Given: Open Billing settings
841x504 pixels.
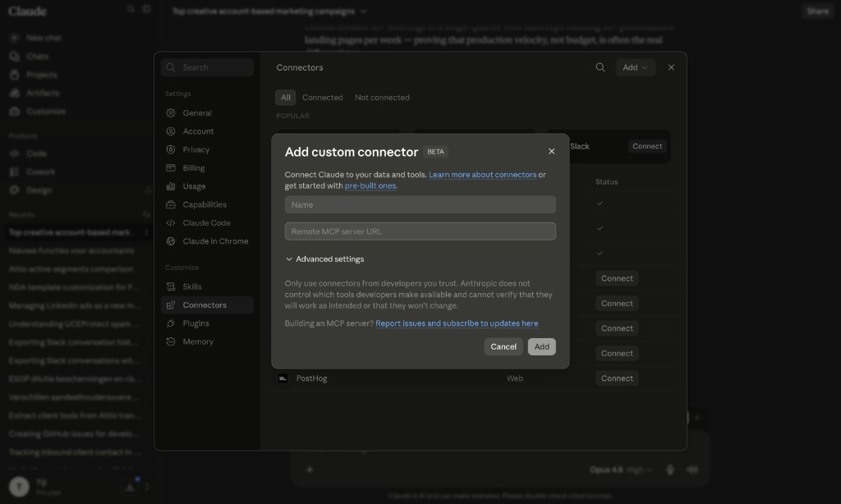Looking at the screenshot, I should click(207, 167).
